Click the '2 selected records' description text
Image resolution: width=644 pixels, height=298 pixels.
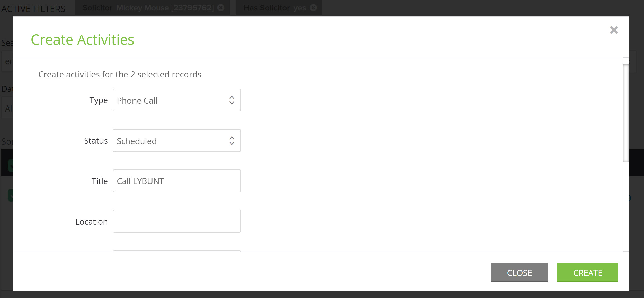(x=166, y=74)
